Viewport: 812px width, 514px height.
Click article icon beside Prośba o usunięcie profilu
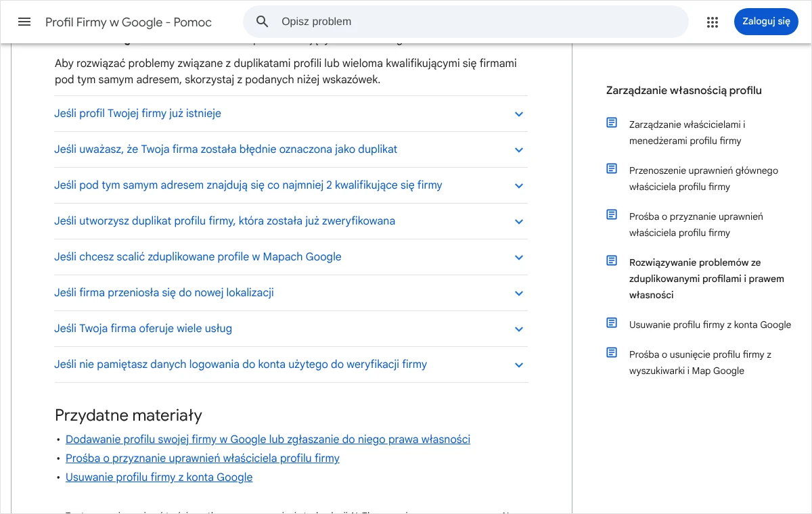click(612, 352)
